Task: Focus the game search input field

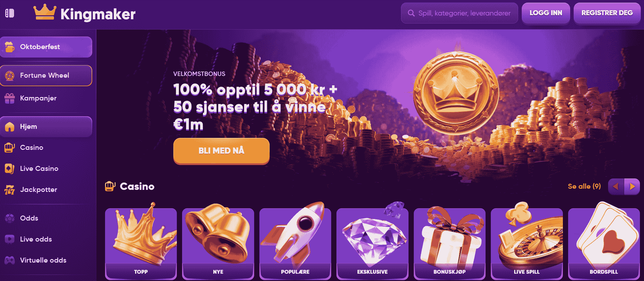Action: (460, 13)
